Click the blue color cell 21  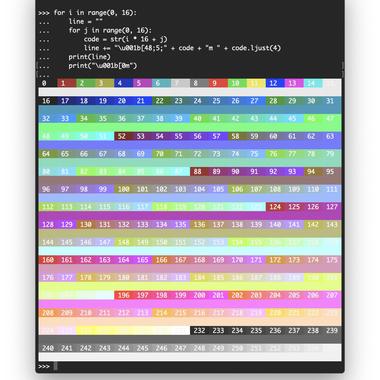(x=143, y=101)
